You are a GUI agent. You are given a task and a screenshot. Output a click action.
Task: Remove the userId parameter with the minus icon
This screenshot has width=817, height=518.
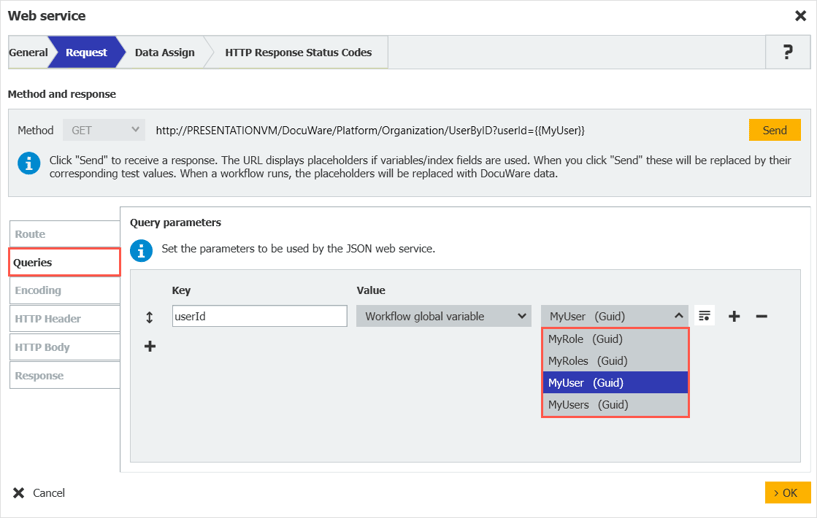tap(761, 316)
